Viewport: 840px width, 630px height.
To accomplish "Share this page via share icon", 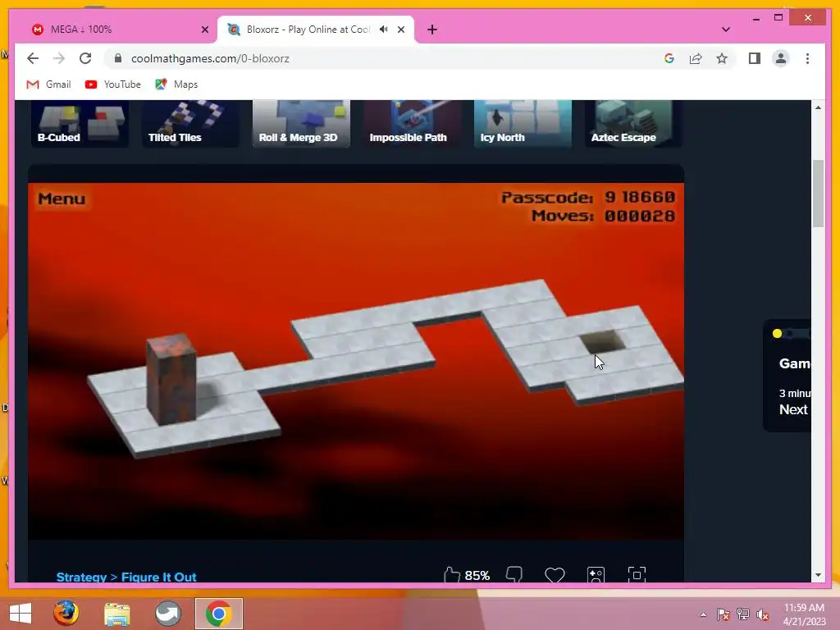I will [x=696, y=58].
